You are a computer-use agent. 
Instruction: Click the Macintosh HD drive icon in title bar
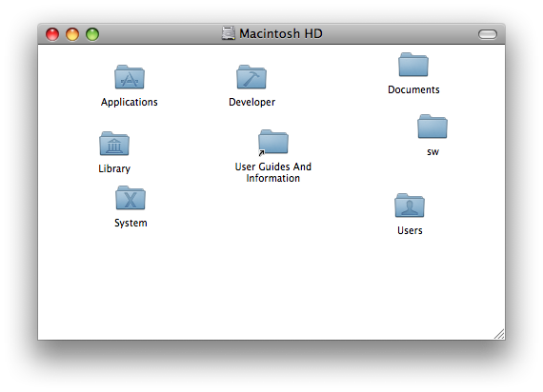pyautogui.click(x=229, y=33)
